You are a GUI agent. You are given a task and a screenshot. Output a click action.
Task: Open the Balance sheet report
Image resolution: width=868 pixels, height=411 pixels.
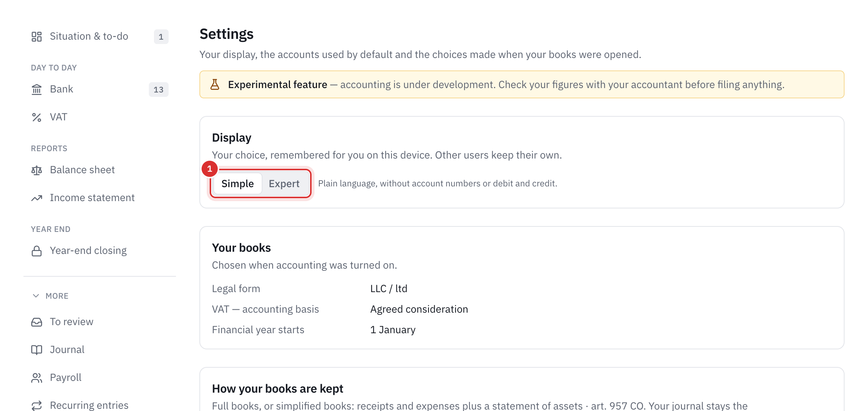[x=100, y=170]
